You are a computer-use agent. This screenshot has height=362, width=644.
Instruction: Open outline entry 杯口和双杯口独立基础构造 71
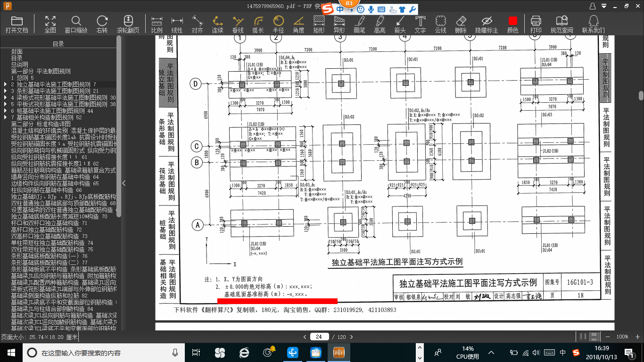(x=49, y=223)
